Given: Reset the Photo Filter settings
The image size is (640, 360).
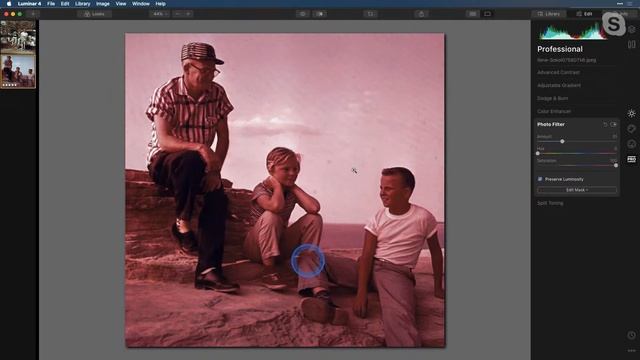Looking at the screenshot, I should coord(605,124).
